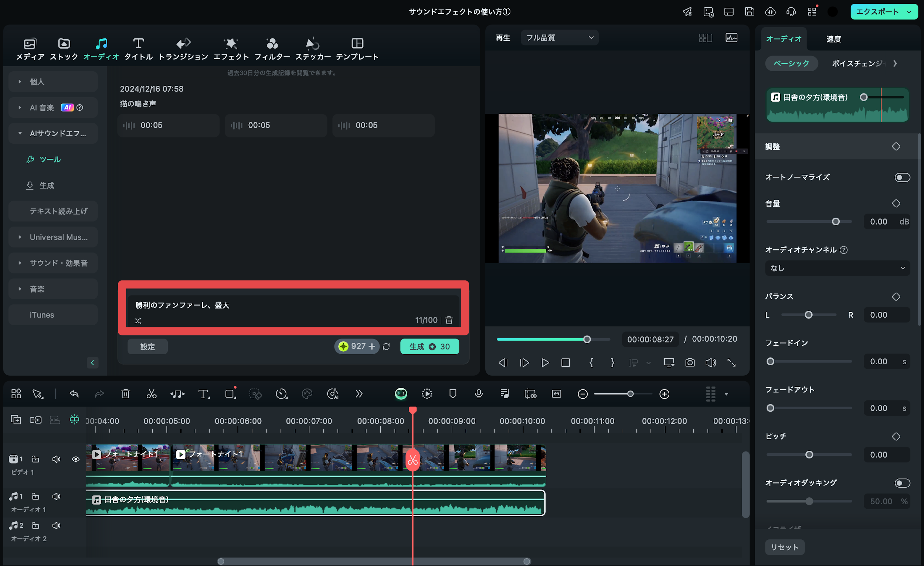Open the crop tool in timeline toolbar
This screenshot has height=566, width=924.
tap(230, 393)
